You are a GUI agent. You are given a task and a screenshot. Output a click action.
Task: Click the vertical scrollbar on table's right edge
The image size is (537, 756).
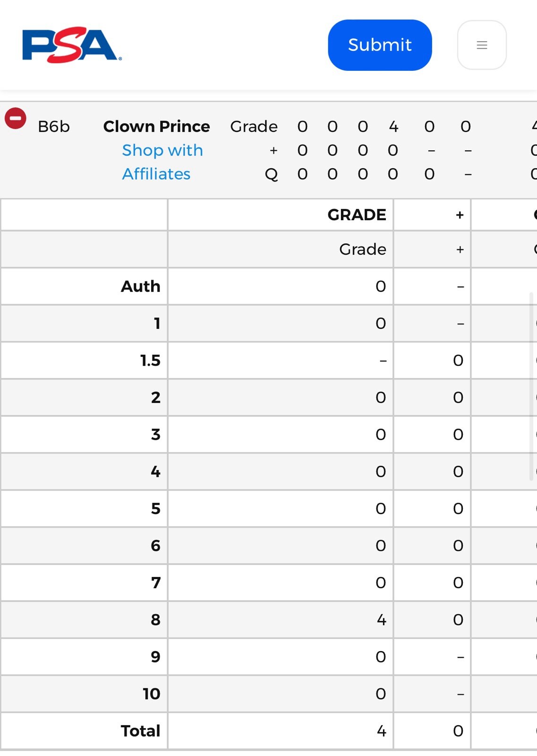(x=531, y=387)
